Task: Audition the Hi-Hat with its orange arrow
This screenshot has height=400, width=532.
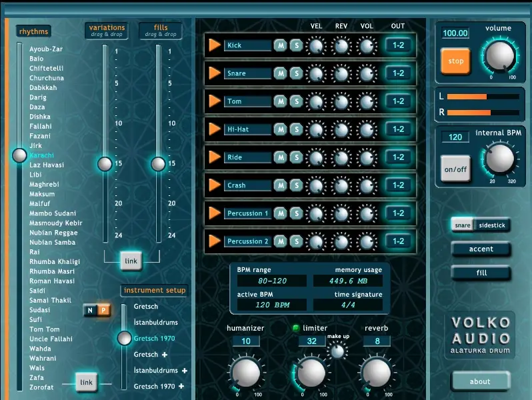Action: (x=215, y=129)
